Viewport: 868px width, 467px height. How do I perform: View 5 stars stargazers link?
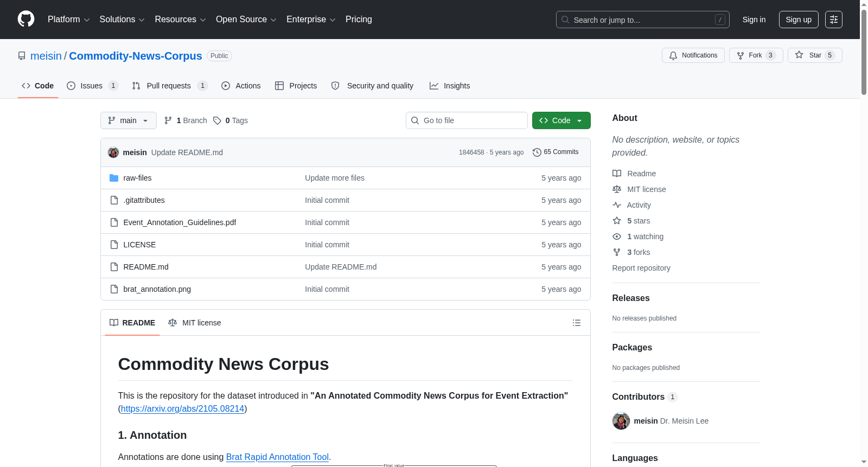(631, 221)
